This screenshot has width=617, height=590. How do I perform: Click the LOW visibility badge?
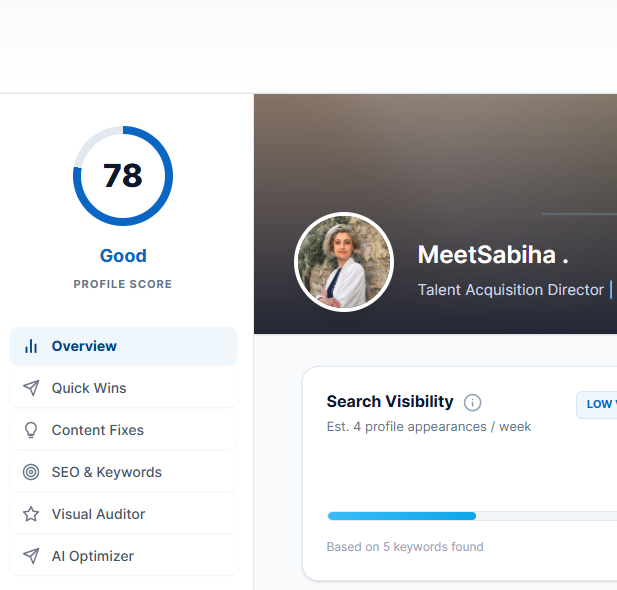pyautogui.click(x=597, y=404)
